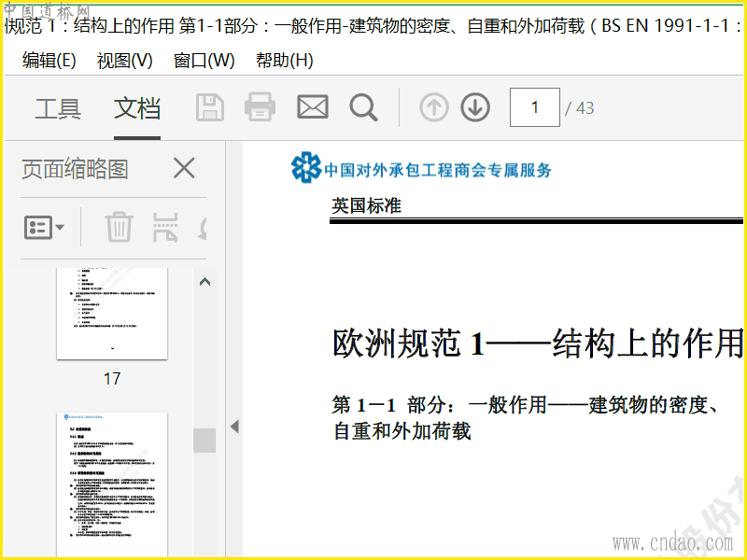Click the '/ 43' page count label

pos(579,108)
